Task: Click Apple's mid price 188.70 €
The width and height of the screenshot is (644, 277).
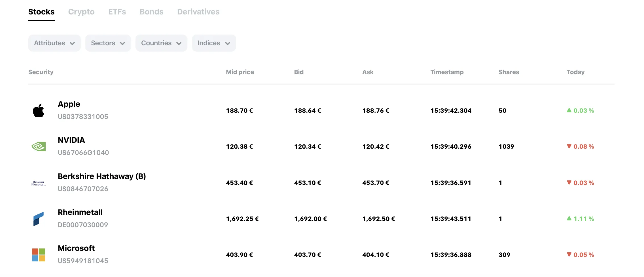Action: point(239,111)
